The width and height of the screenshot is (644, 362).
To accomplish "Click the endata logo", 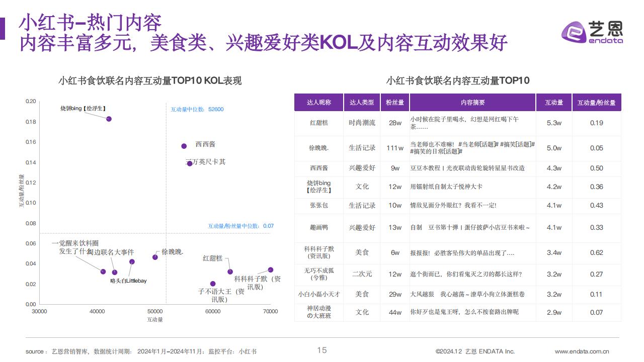I will pyautogui.click(x=592, y=32).
